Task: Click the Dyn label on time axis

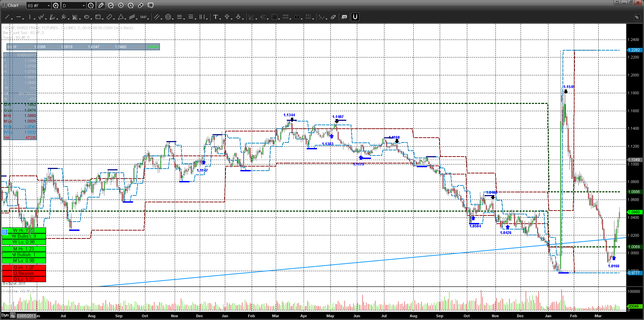Action: click(5, 315)
